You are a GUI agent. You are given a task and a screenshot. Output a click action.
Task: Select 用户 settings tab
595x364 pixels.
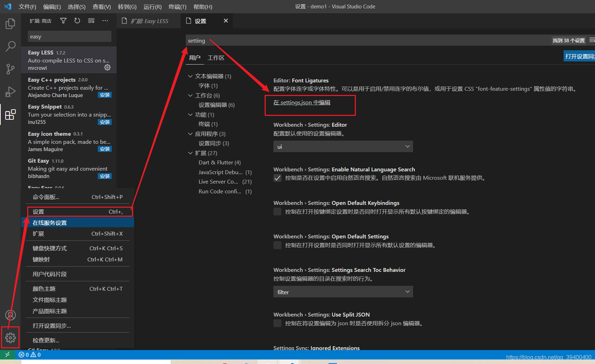click(x=195, y=58)
